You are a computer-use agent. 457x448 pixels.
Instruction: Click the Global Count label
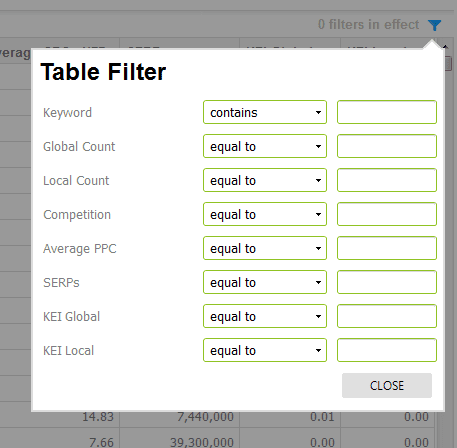79,147
